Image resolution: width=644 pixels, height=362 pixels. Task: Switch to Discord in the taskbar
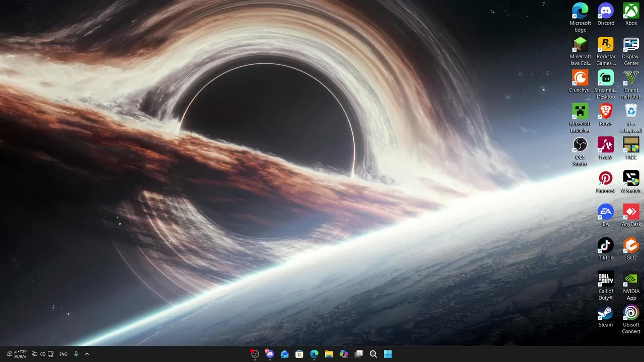[x=270, y=354]
